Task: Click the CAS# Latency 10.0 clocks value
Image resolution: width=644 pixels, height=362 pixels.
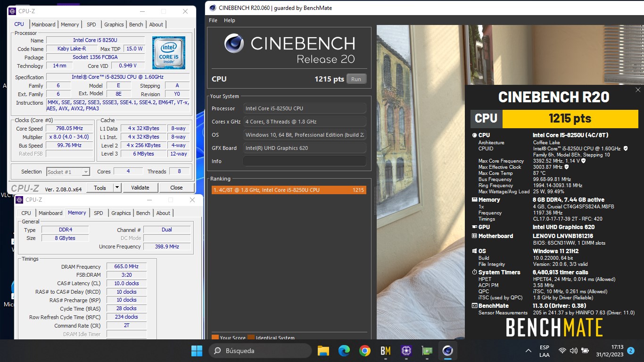Action: point(126,284)
